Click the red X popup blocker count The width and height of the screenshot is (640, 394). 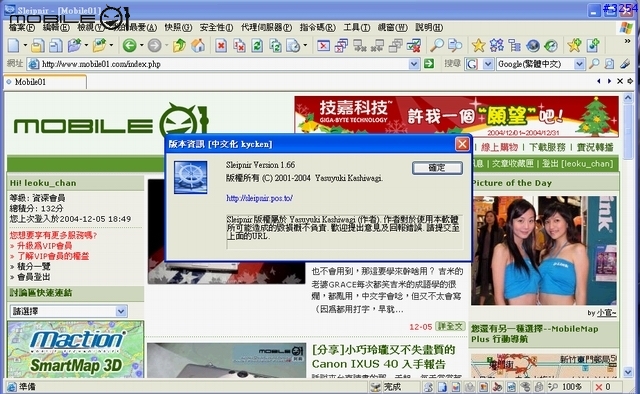pos(603,386)
